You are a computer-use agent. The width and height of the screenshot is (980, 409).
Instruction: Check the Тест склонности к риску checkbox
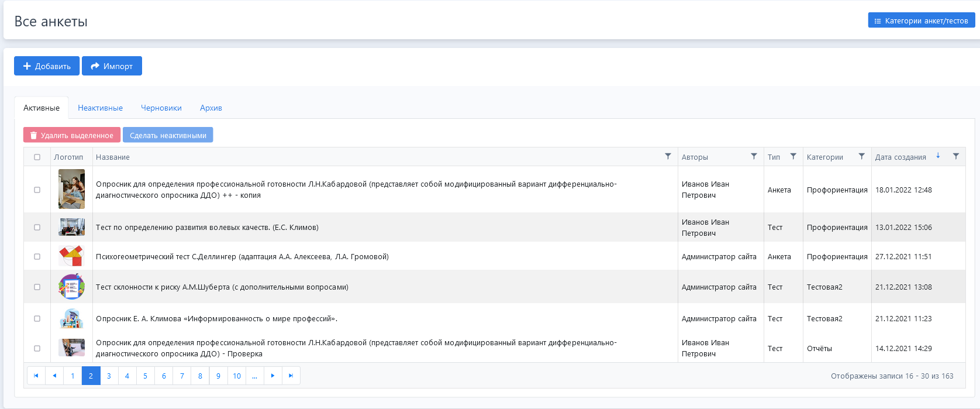(x=37, y=287)
